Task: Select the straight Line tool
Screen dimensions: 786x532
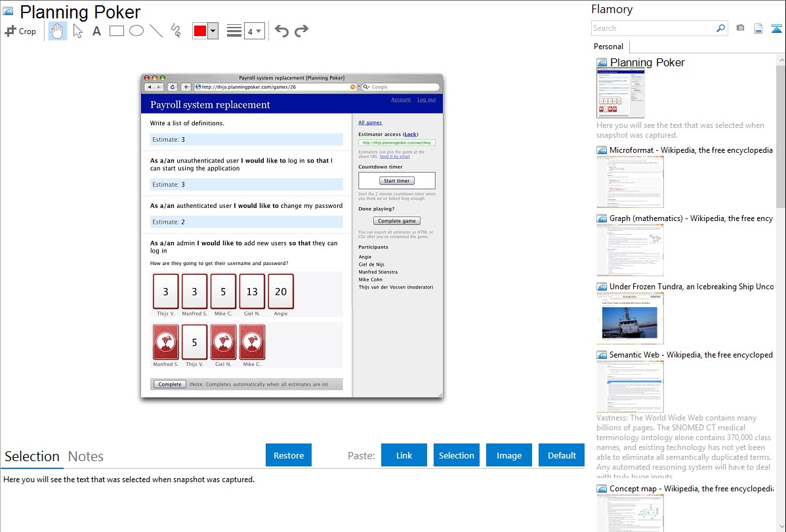Action: coord(156,31)
